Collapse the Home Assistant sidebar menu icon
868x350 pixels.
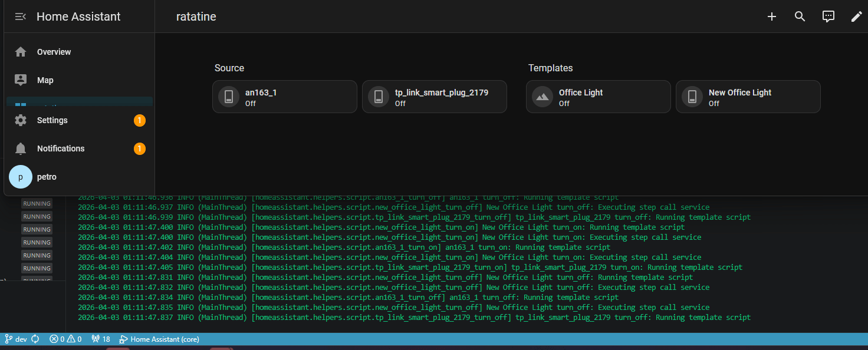pyautogui.click(x=21, y=16)
